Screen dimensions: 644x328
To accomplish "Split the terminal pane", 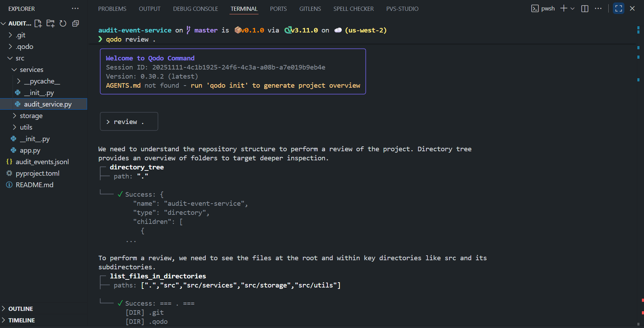I will (x=584, y=8).
